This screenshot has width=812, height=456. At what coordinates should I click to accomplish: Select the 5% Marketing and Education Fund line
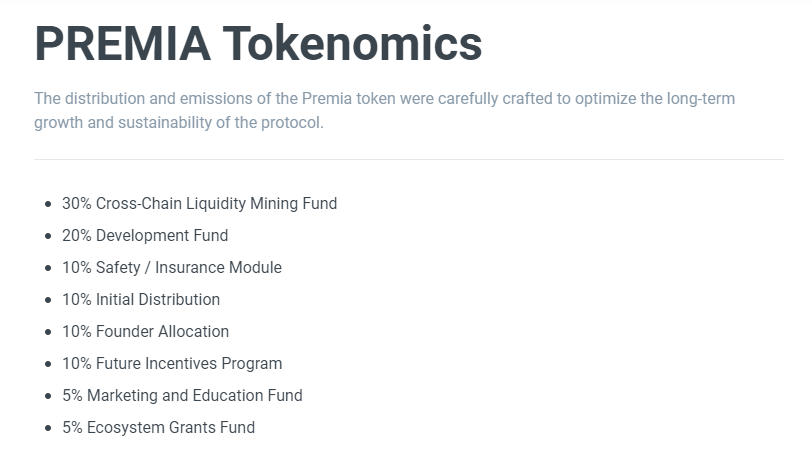tap(182, 396)
